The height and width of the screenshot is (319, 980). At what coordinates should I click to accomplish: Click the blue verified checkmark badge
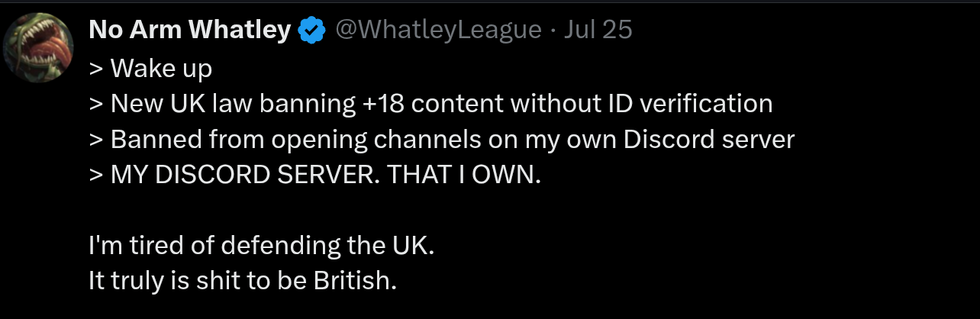click(312, 31)
